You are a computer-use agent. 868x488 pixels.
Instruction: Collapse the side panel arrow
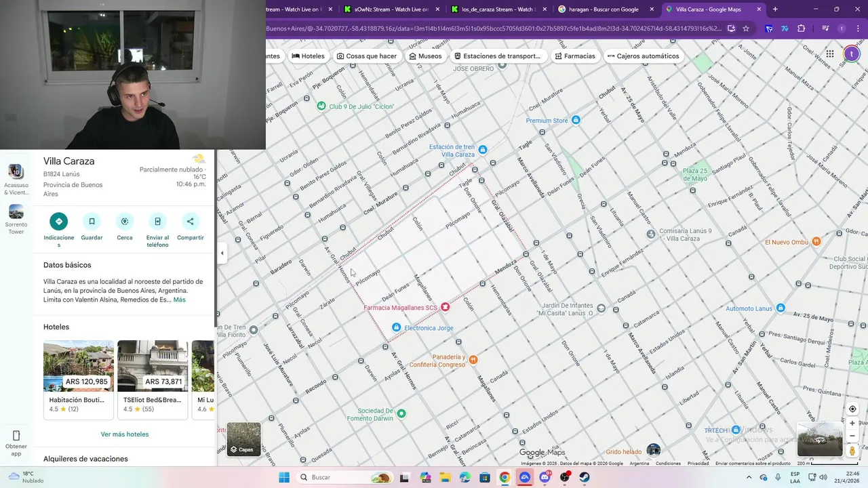coord(222,253)
